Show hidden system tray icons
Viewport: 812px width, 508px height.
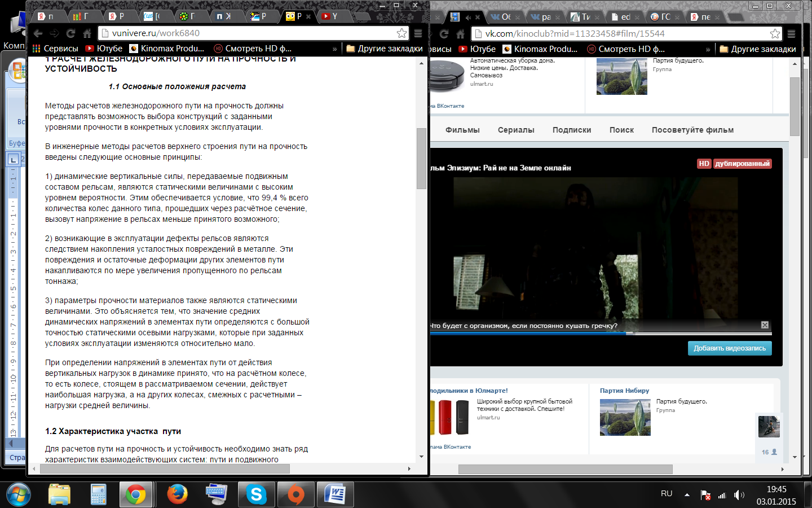[687, 495]
